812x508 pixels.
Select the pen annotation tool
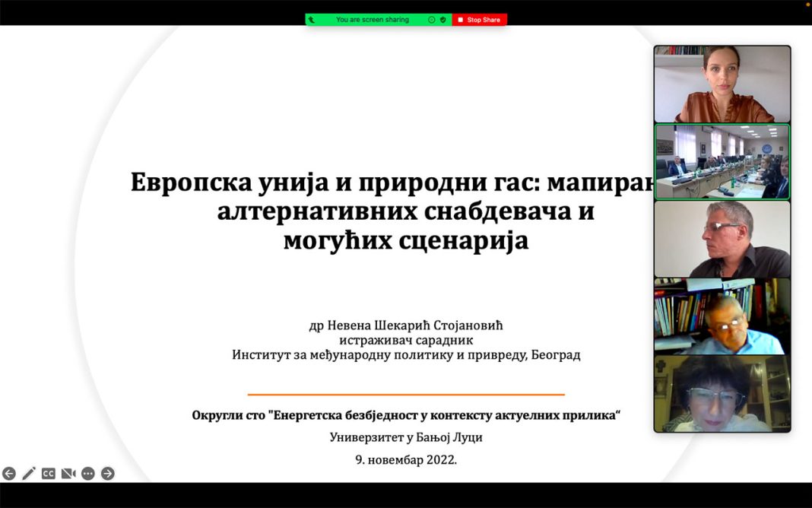tap(28, 473)
